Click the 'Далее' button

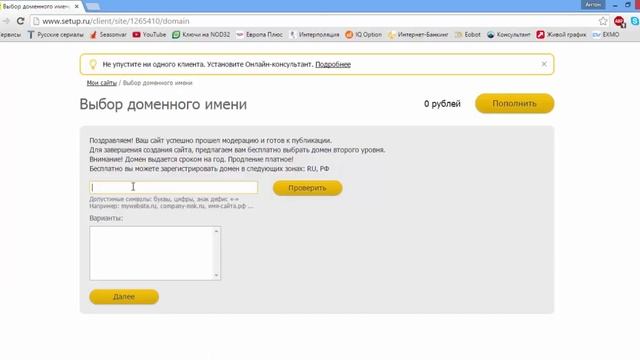click(124, 297)
